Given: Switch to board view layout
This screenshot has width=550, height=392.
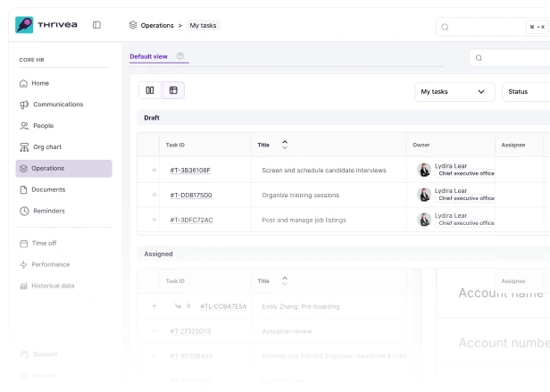Looking at the screenshot, I should [x=150, y=90].
